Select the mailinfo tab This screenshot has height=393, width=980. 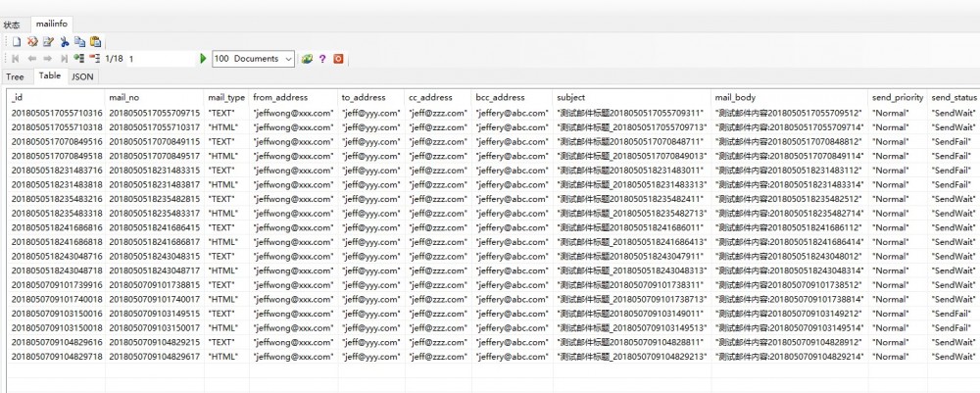(x=52, y=25)
